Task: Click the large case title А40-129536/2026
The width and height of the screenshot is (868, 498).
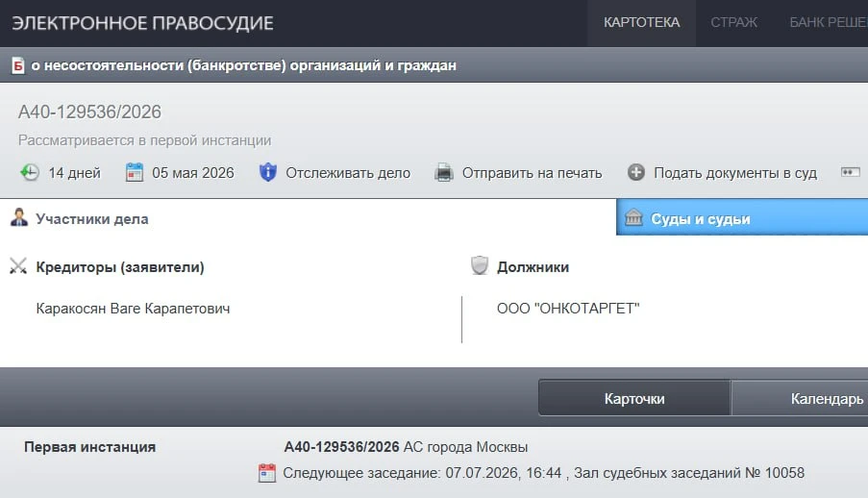Action: click(89, 112)
